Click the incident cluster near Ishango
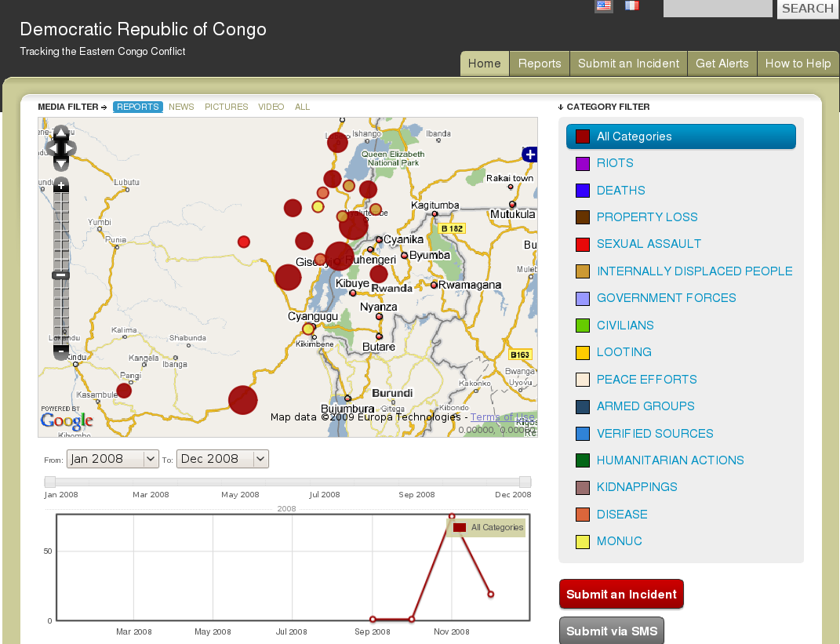Viewport: 840px width, 644px height. coord(337,142)
